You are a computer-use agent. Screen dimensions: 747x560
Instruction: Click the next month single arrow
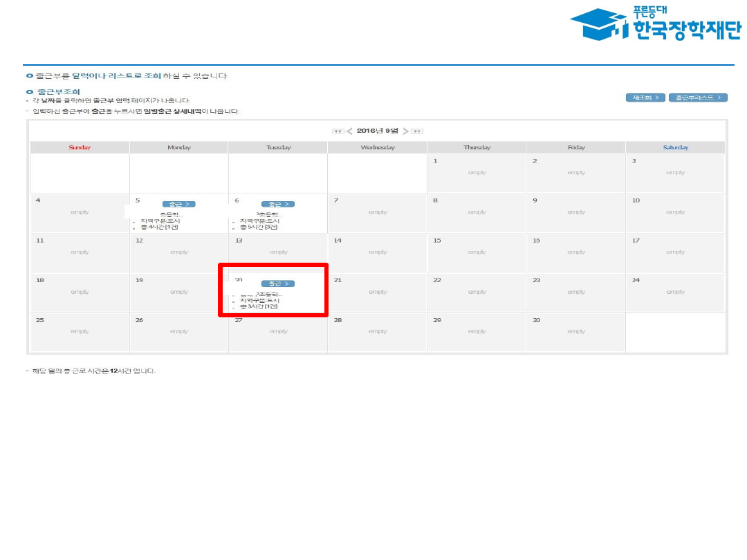[406, 131]
